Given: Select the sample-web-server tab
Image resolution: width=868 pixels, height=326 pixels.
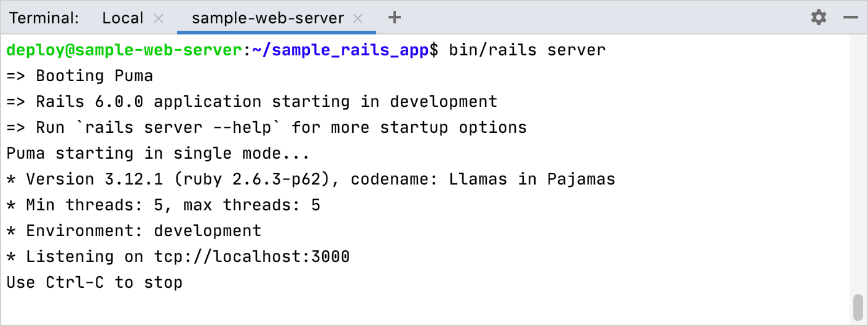Looking at the screenshot, I should pyautogui.click(x=267, y=18).
